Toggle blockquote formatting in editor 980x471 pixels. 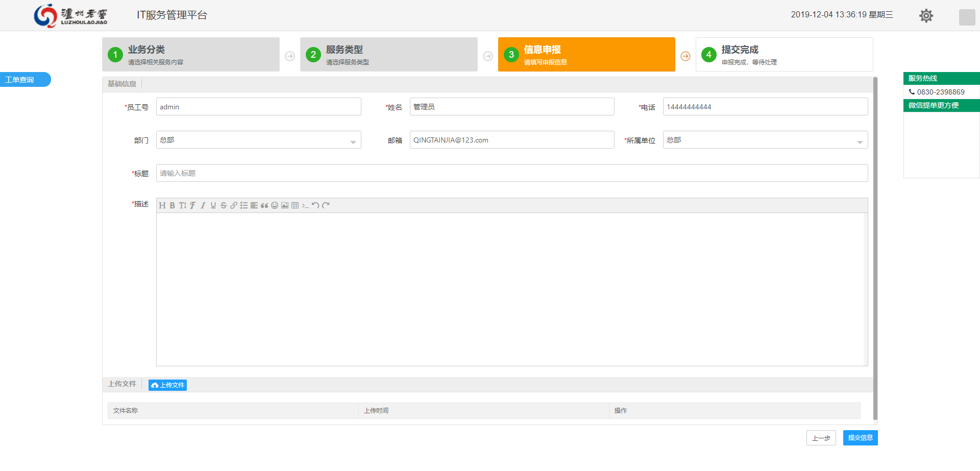click(264, 205)
